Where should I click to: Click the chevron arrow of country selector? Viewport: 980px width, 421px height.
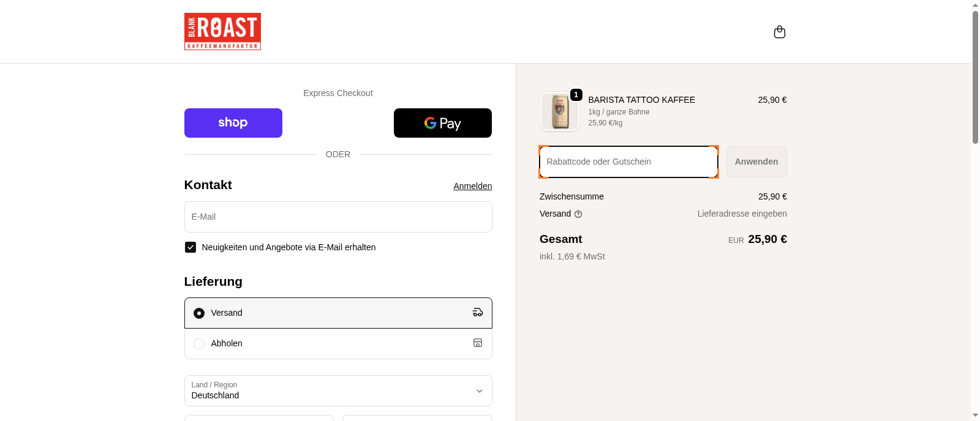[479, 391]
